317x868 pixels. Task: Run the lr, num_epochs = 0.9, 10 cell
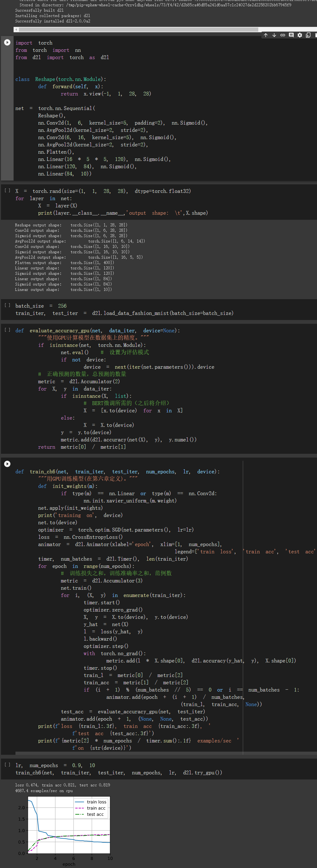pos(7,765)
